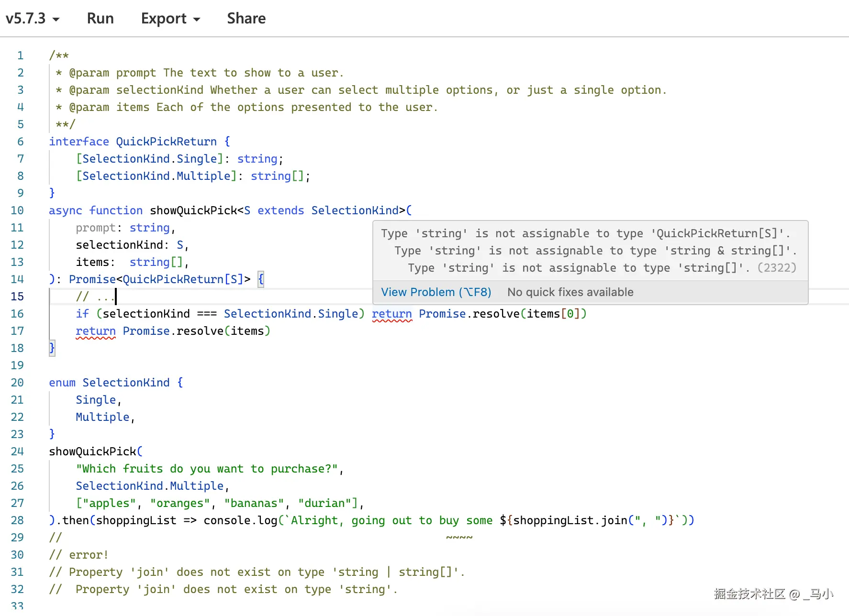Click the highlighted opening brace on line 14
Viewport: 849px width, 616px height.
[x=261, y=279]
